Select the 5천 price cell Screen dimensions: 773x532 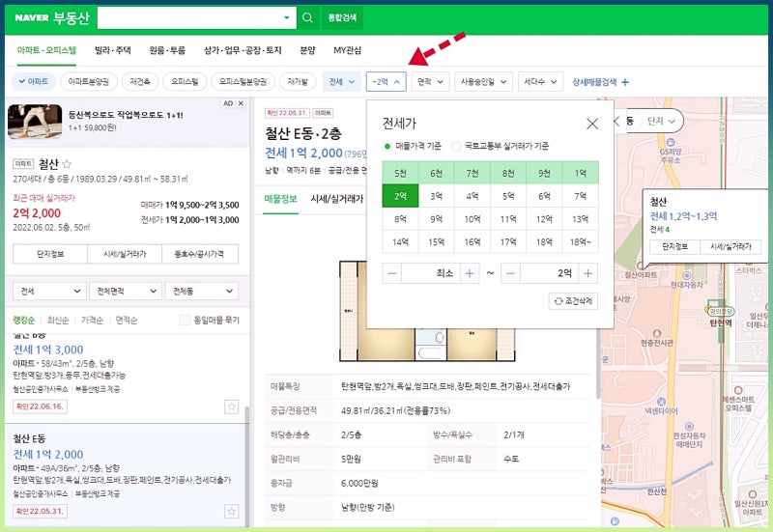click(400, 173)
